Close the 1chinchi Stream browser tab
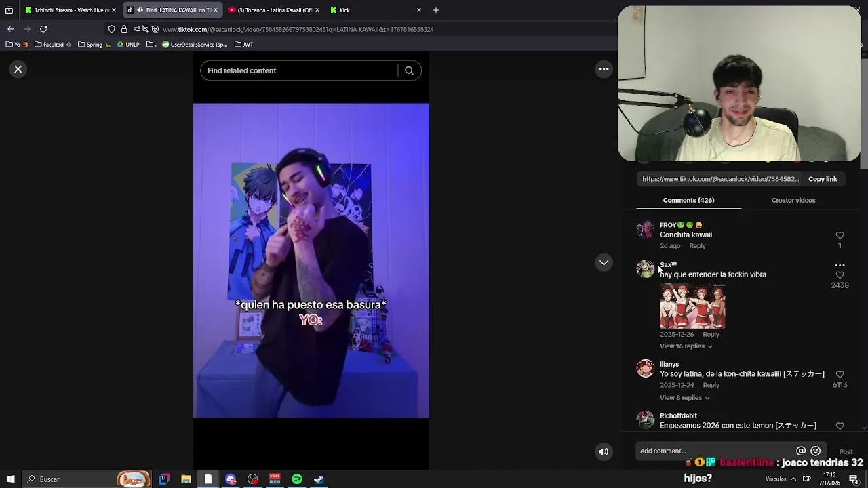The width and height of the screenshot is (868, 488). click(114, 10)
